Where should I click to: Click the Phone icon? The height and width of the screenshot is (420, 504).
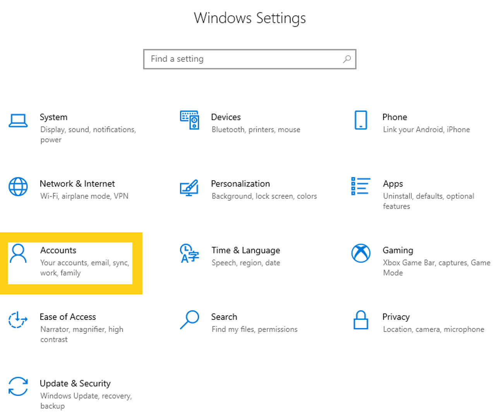coord(361,120)
